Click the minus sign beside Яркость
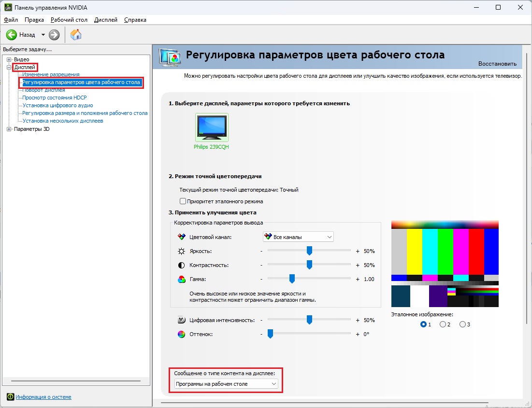Image resolution: width=532 pixels, height=408 pixels. [x=261, y=251]
